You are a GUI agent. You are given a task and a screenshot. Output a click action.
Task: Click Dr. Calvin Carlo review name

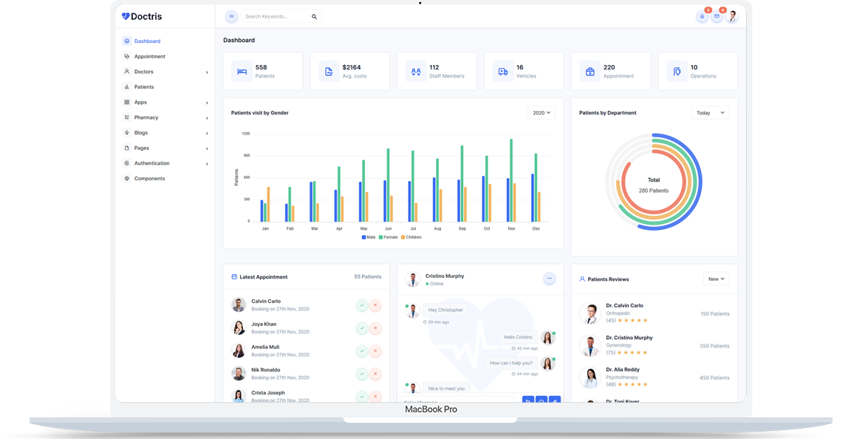624,305
